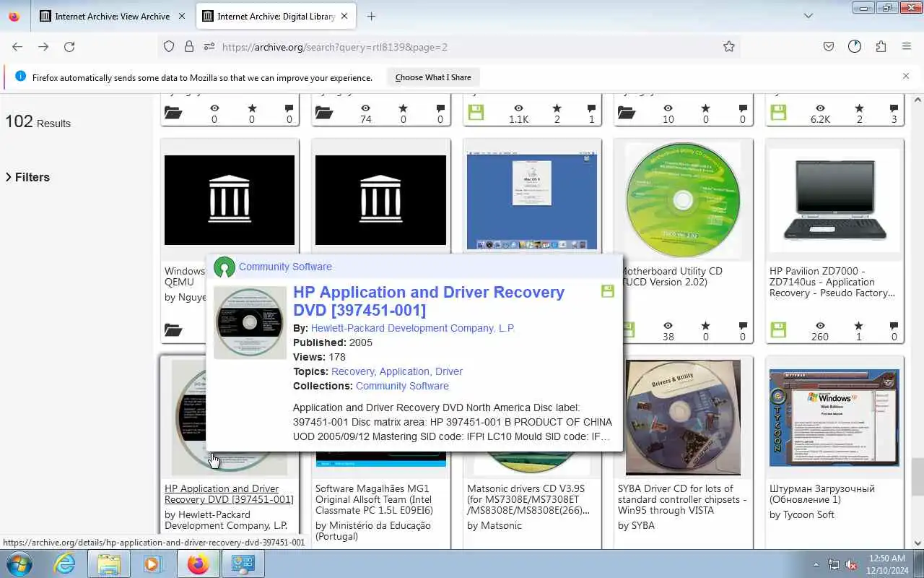Viewport: 924px width, 578px height.
Task: Switch to Internet Archive: View Archive tab
Action: (x=113, y=16)
